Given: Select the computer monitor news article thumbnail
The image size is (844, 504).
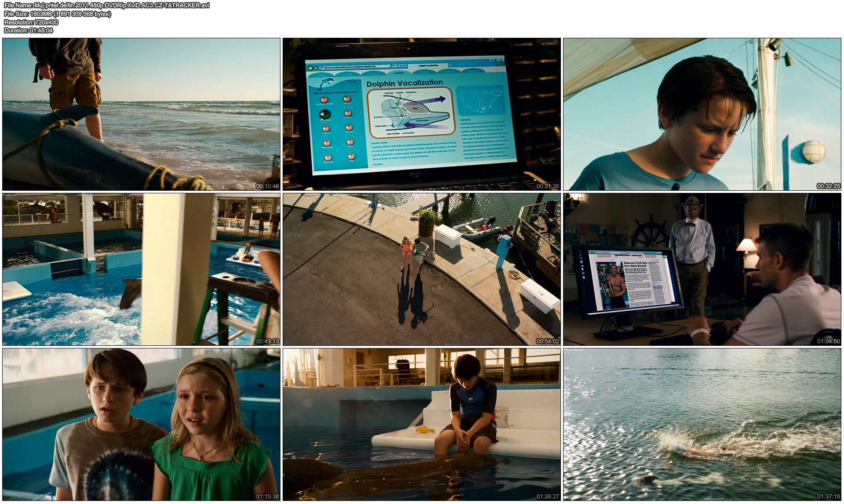Looking at the screenshot, I should pyautogui.click(x=702, y=269).
